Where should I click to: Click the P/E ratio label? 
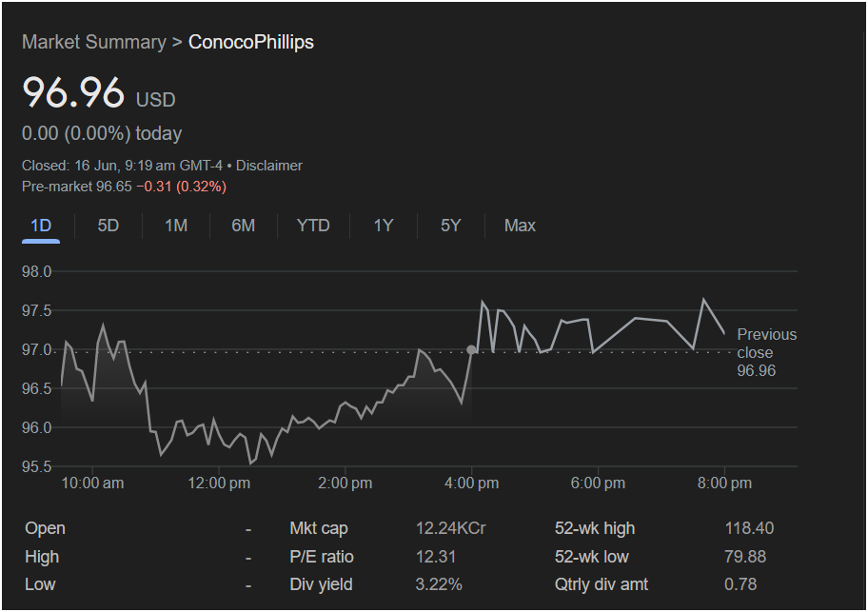click(321, 556)
